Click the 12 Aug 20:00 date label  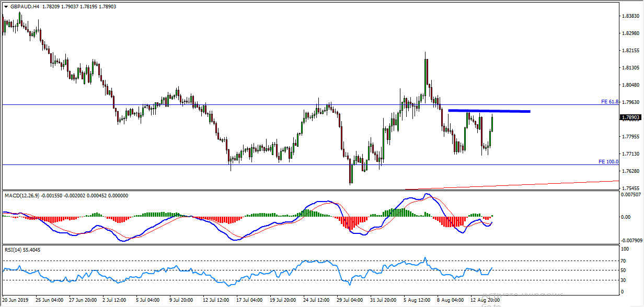point(485,300)
